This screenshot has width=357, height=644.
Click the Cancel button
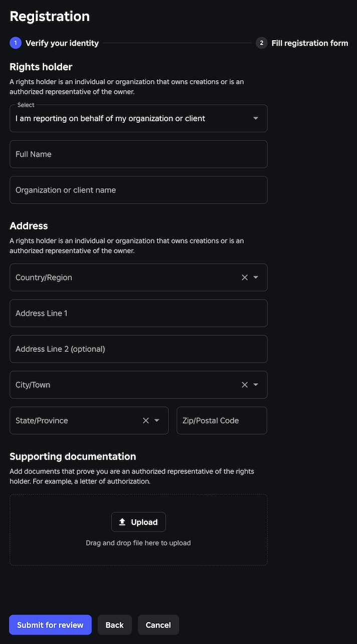tap(158, 625)
